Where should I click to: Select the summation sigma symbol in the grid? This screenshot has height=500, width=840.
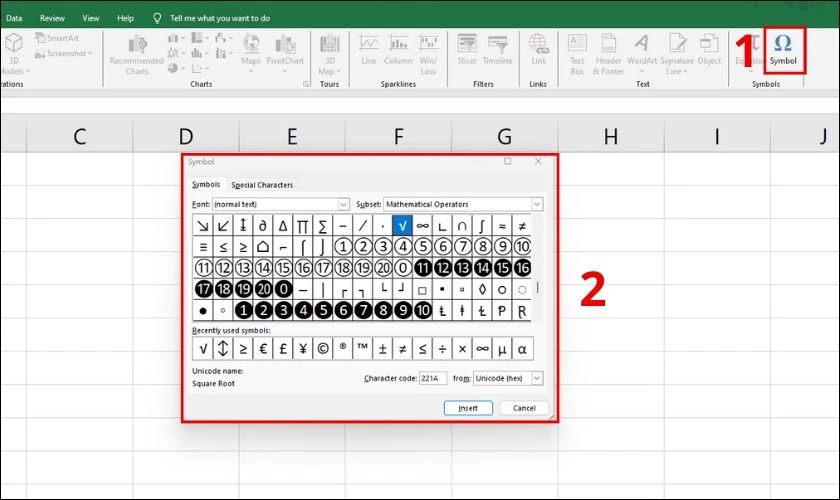point(322,226)
